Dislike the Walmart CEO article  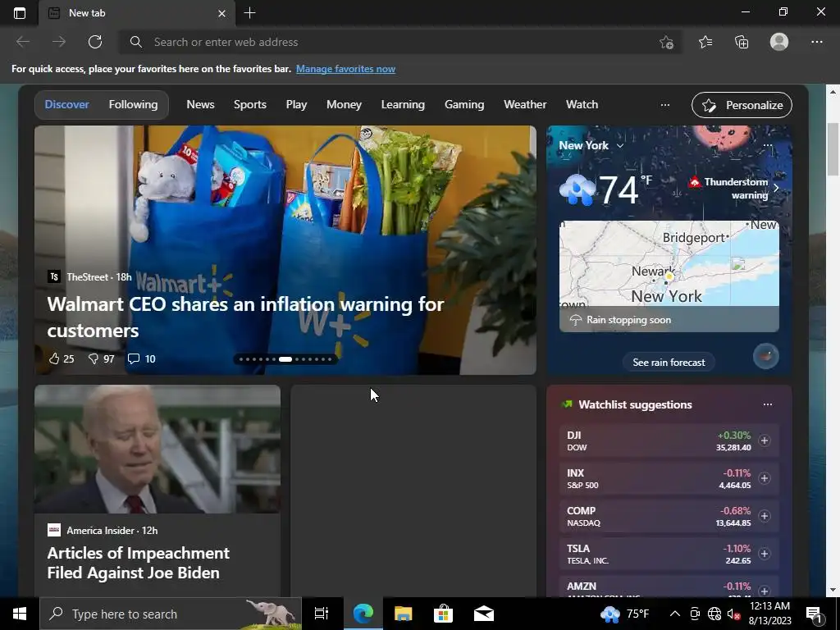101,359
